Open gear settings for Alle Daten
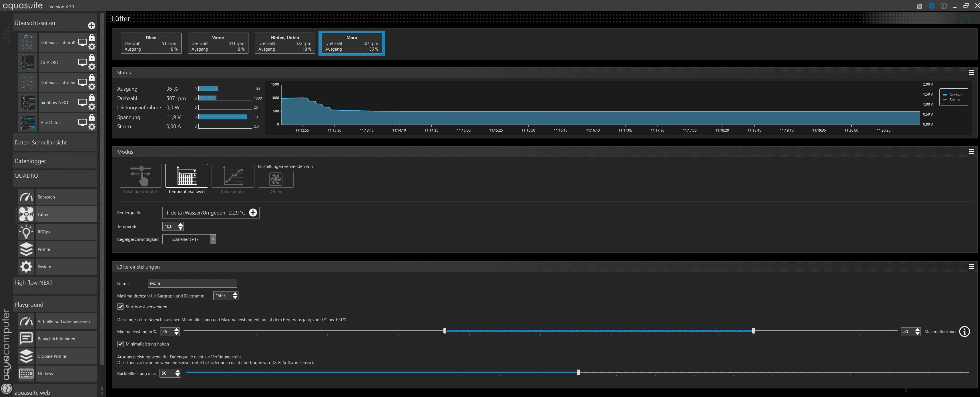980x397 pixels. [x=92, y=127]
